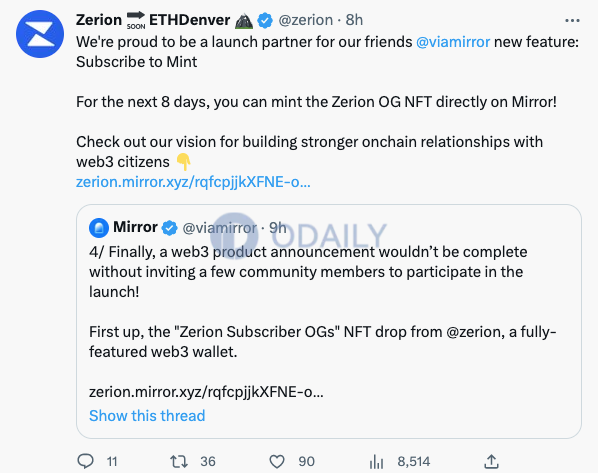
Task: View tweet analytics bar chart icon
Action: 376,462
